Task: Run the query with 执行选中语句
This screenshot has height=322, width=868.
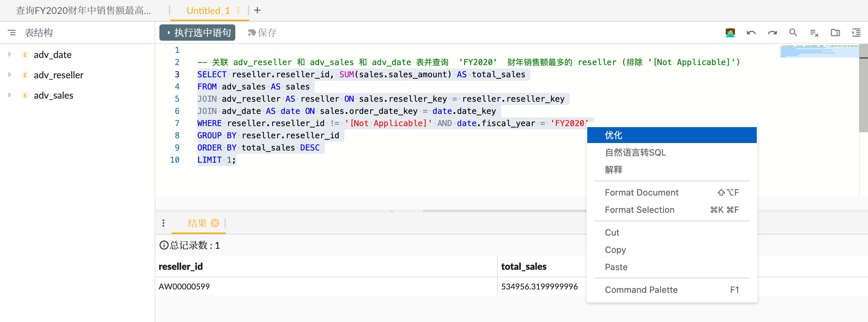Action: pyautogui.click(x=197, y=33)
